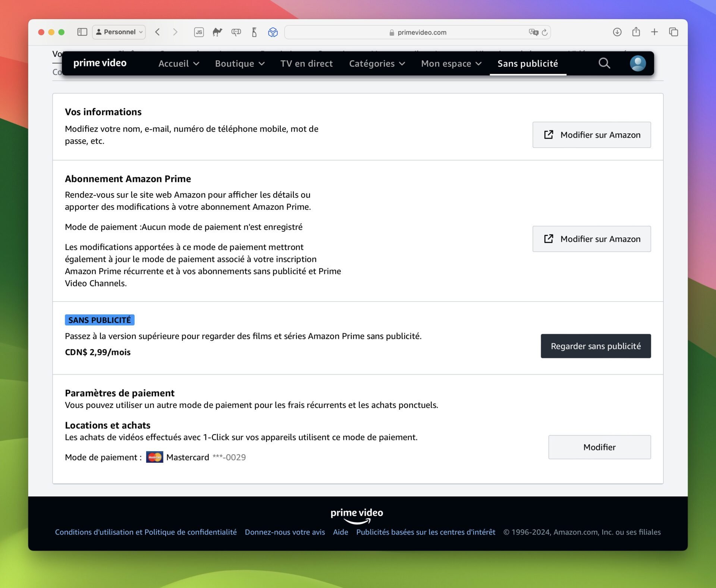Click the speech bubble extension icon
This screenshot has width=716, height=588.
coord(236,32)
